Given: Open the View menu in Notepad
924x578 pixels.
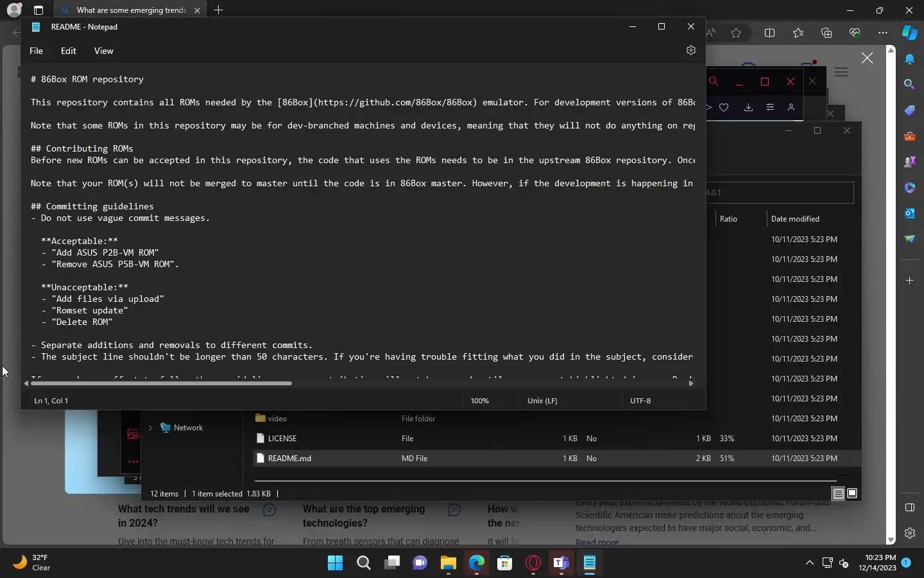Looking at the screenshot, I should point(103,51).
